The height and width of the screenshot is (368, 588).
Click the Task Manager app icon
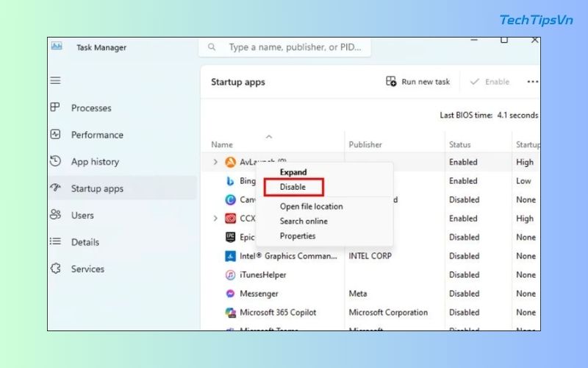[x=57, y=46]
